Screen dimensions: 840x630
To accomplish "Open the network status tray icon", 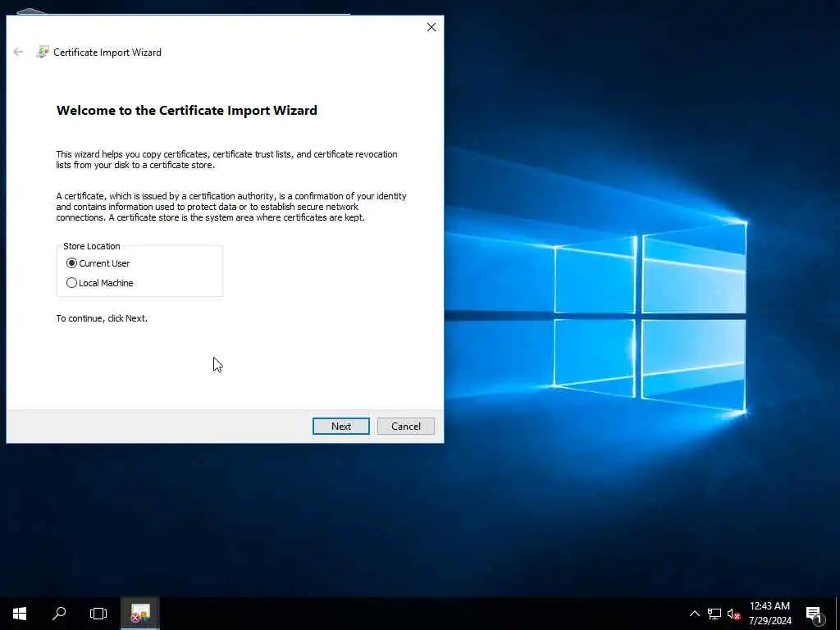I will tap(714, 614).
